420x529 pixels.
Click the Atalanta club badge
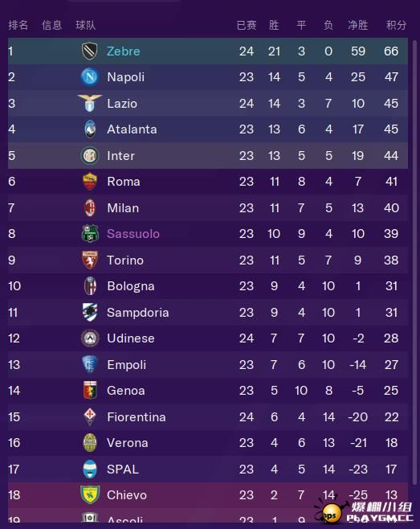[x=90, y=129]
